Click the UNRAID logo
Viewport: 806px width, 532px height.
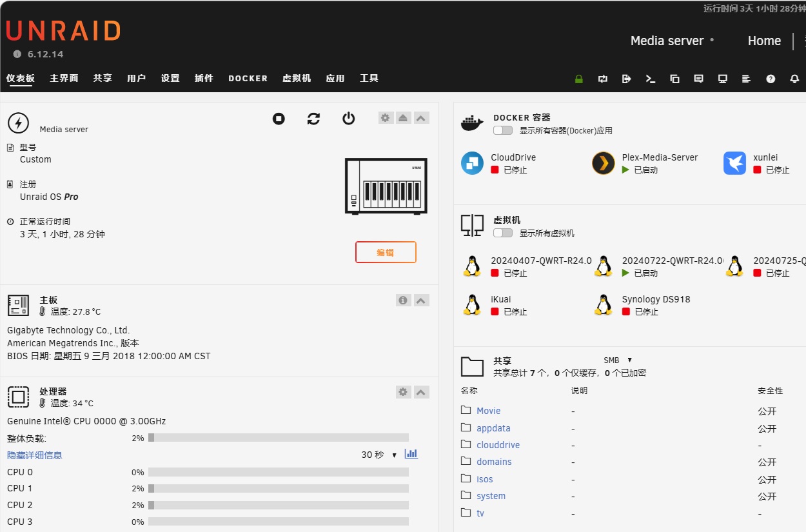click(63, 31)
